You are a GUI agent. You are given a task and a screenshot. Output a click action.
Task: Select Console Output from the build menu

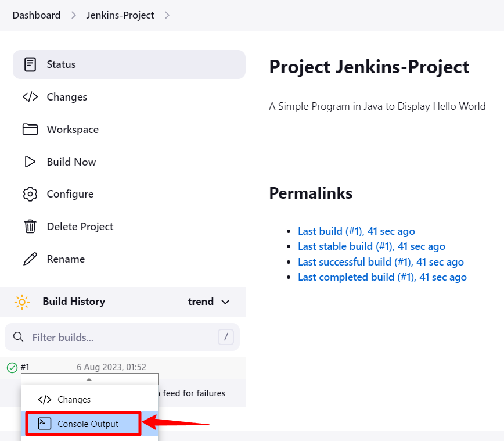88,424
